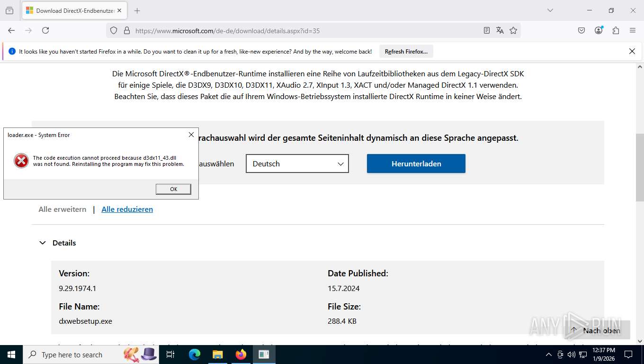Switch to Download DirectX-Endbenutzer tab

(x=74, y=10)
